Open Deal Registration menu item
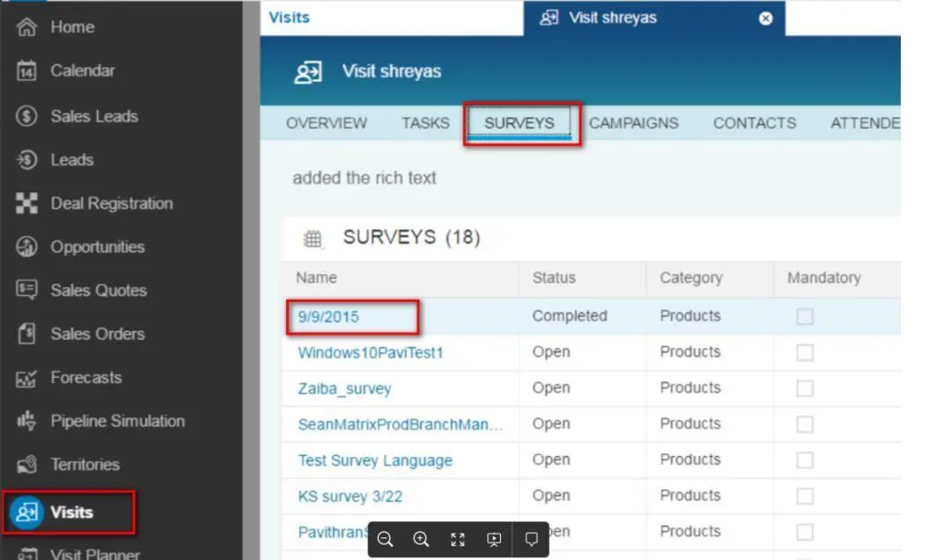Image resolution: width=951 pixels, height=560 pixels. 112,203
